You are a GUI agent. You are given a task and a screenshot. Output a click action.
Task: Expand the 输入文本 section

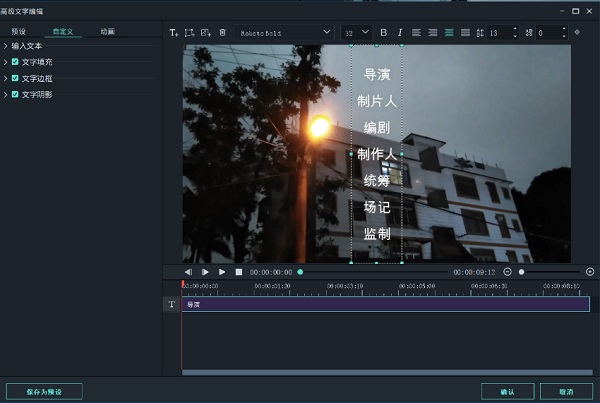coord(6,46)
